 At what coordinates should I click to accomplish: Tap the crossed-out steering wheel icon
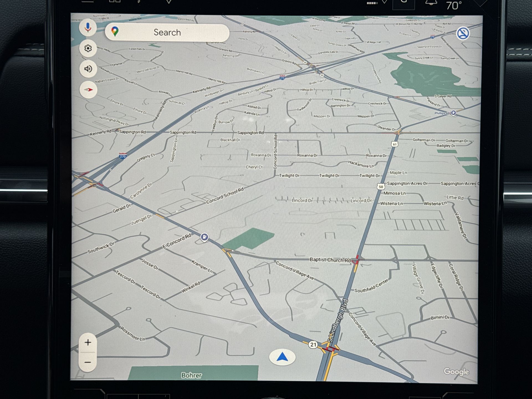pyautogui.click(x=462, y=34)
